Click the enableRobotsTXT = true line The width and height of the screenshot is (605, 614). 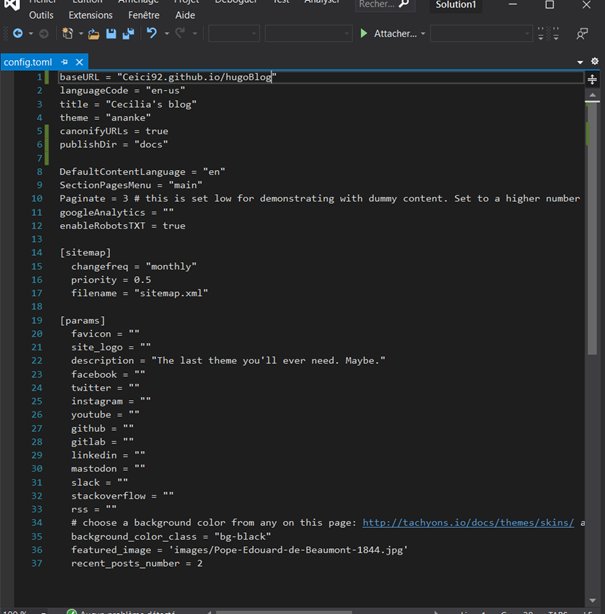tap(122, 226)
